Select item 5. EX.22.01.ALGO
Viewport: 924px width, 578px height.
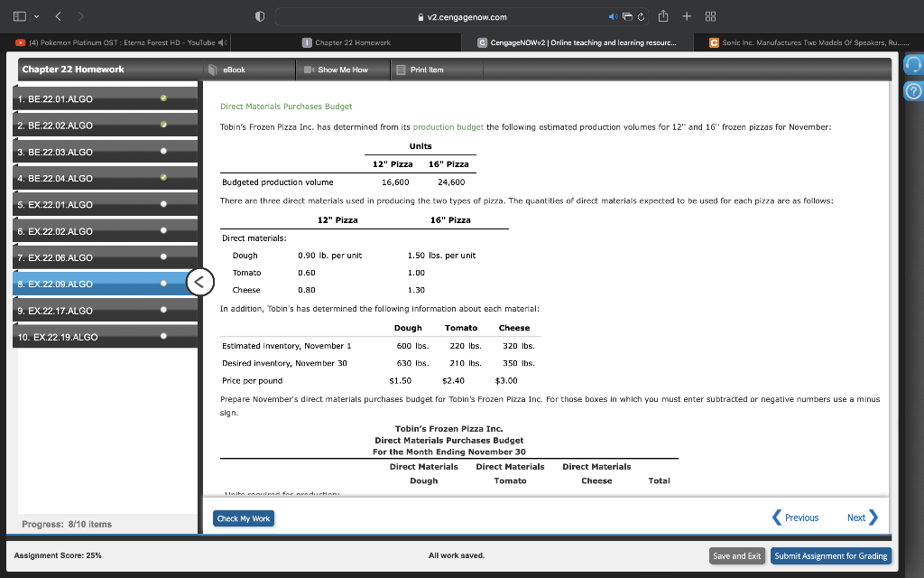coord(105,205)
